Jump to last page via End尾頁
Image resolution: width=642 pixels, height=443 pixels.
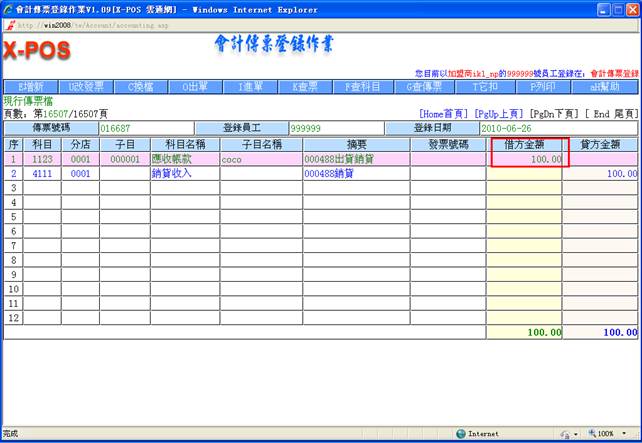click(610, 114)
